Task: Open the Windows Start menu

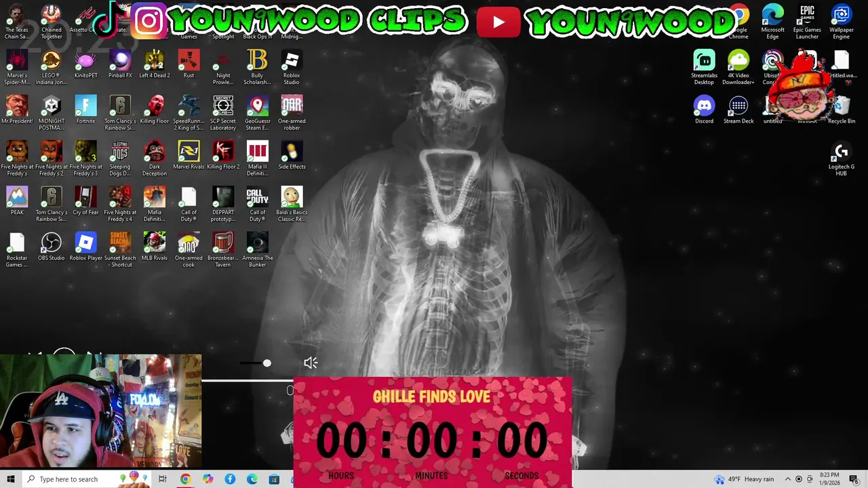Action: pos(11,479)
